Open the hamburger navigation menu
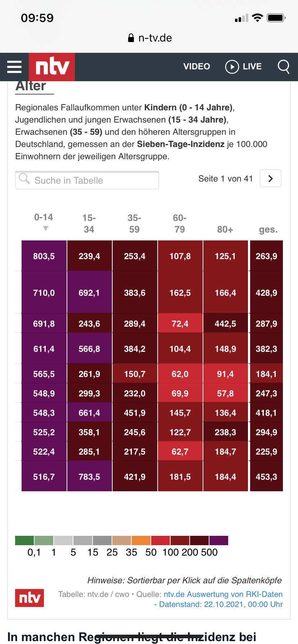The width and height of the screenshot is (298, 644). tap(14, 67)
